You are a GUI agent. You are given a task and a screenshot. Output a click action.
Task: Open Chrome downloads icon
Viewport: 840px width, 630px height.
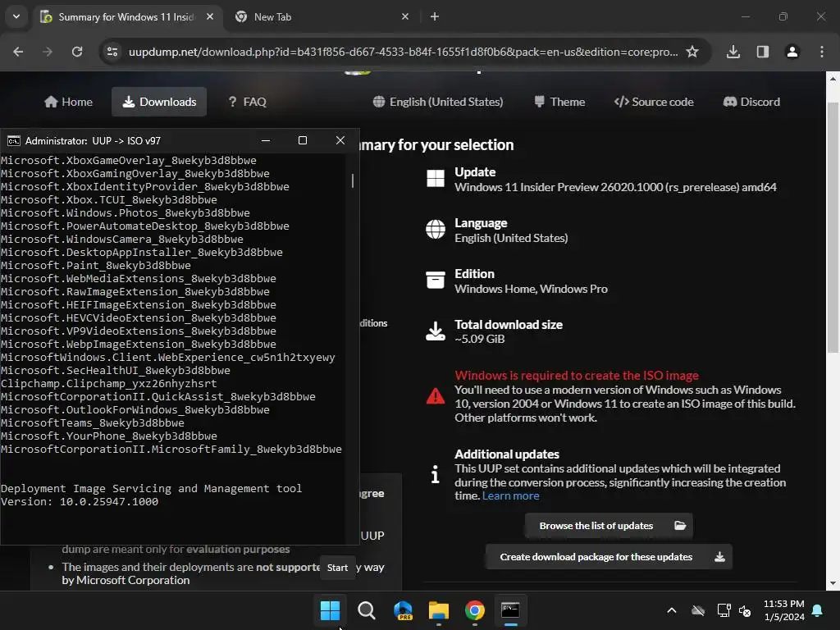click(733, 52)
